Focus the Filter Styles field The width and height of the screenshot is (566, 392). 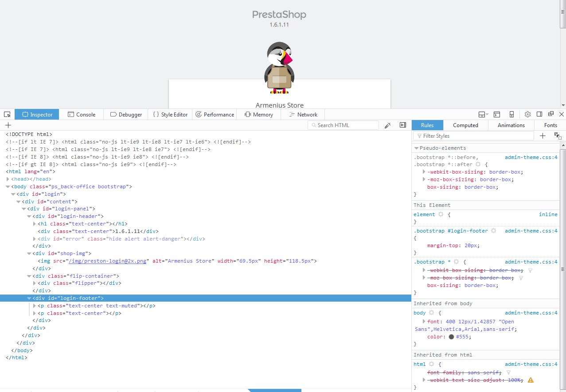tap(473, 136)
